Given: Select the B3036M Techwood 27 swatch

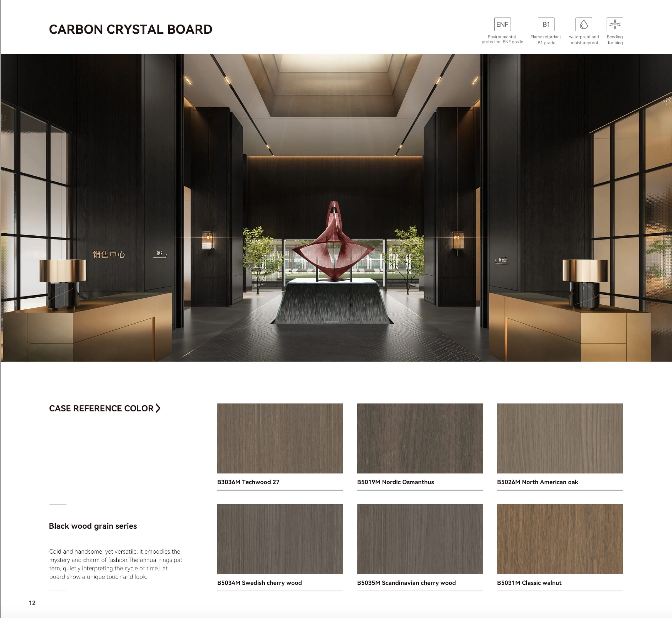Looking at the screenshot, I should (280, 438).
